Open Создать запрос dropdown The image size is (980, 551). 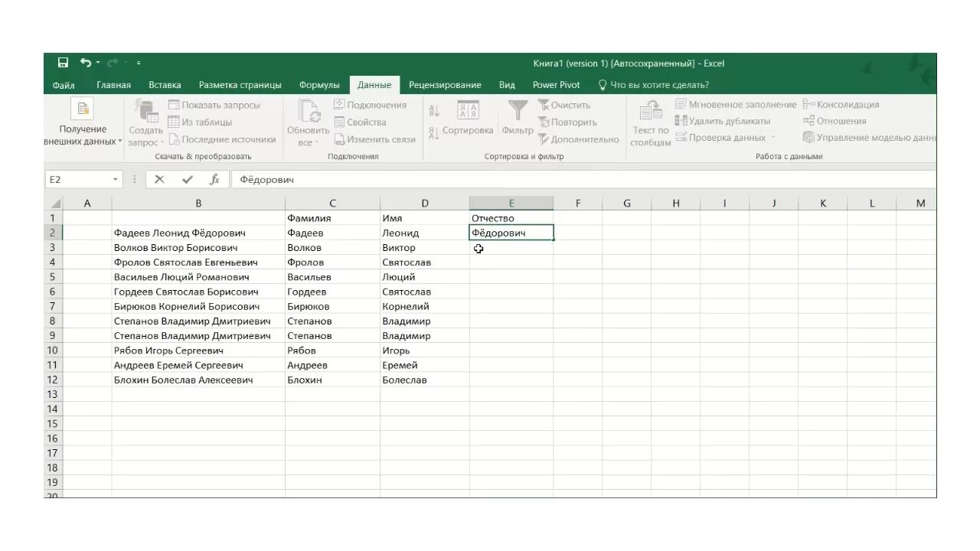(145, 122)
